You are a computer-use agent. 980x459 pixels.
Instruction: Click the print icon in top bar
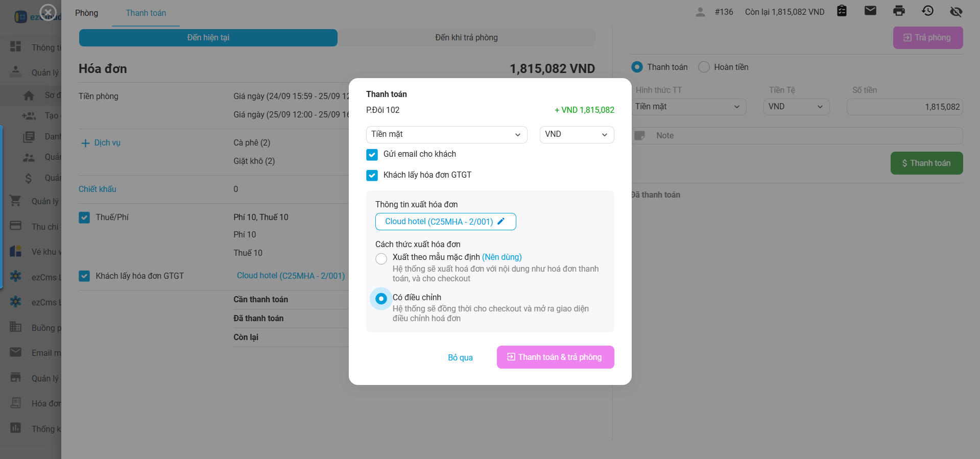point(899,11)
